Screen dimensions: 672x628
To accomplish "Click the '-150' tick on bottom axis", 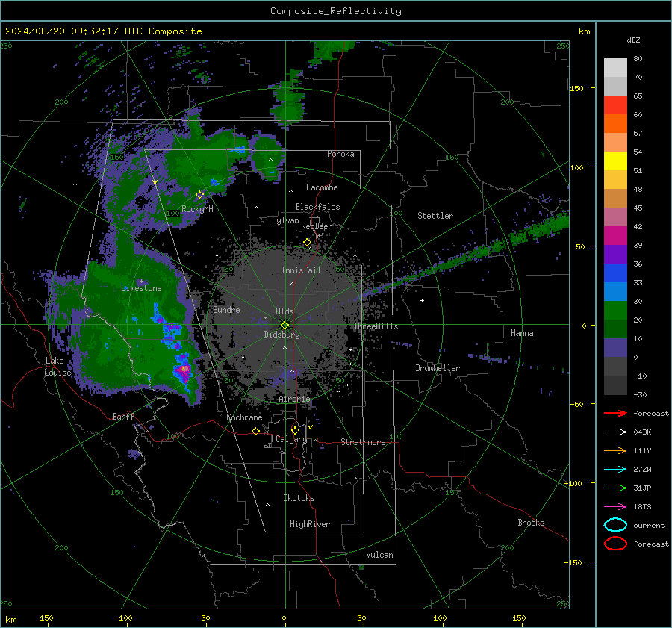I will click(x=45, y=618).
